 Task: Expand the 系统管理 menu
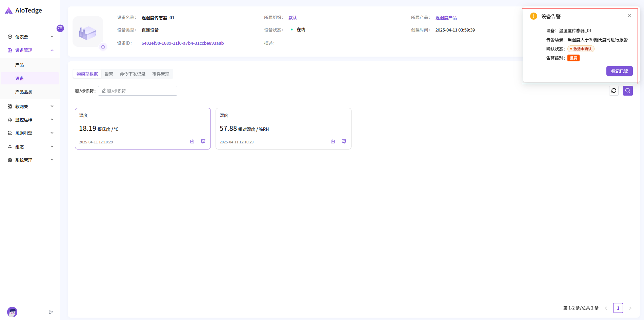(30, 160)
